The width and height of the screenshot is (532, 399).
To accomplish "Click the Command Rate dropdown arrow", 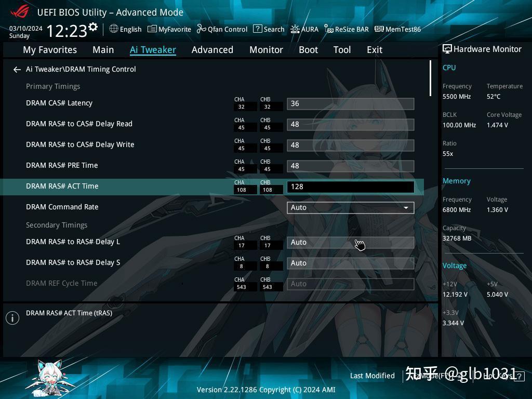I will click(406, 208).
